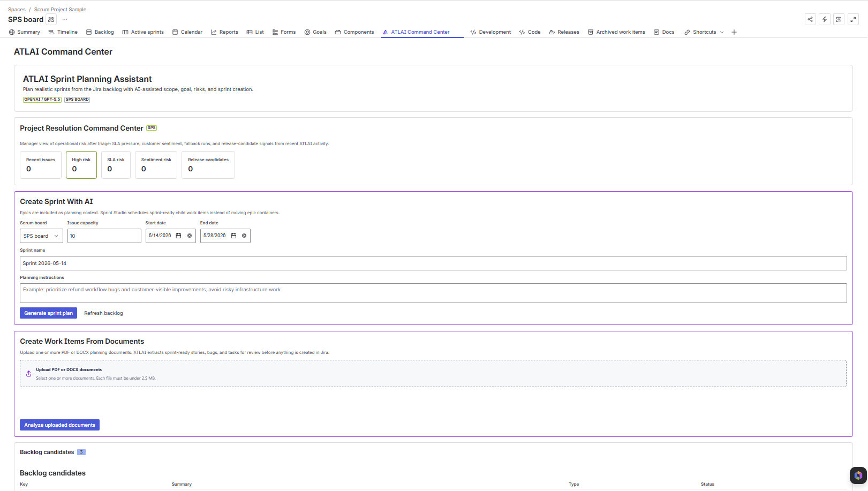868x491 pixels.
Task: Click the Upload PDF or DOCX documents area
Action: coord(433,374)
